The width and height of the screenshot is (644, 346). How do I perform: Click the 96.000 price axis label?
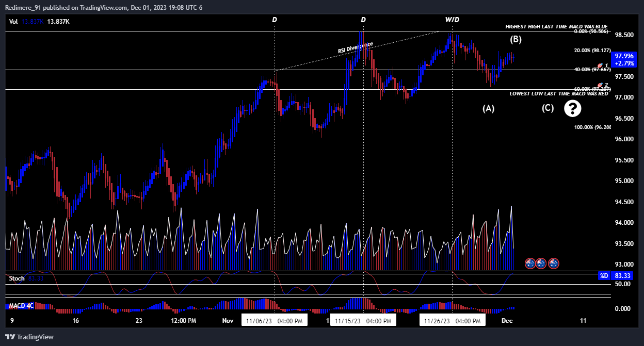[x=625, y=139]
